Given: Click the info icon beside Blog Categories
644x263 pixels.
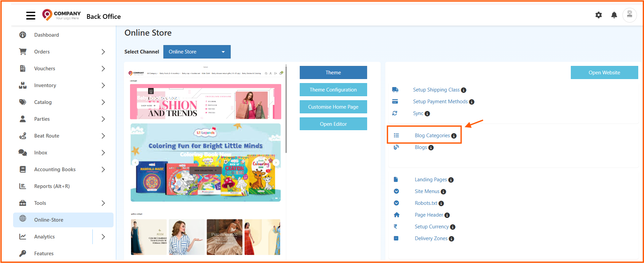Looking at the screenshot, I should (454, 136).
